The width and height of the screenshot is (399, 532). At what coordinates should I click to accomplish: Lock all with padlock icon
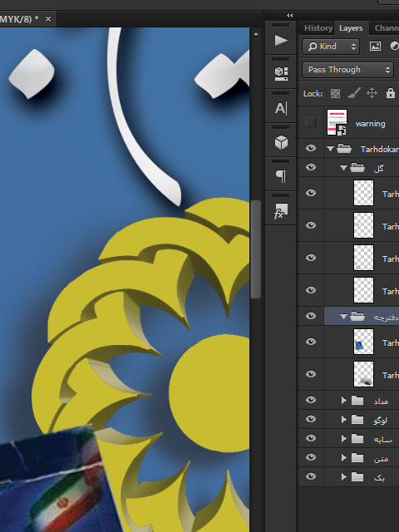(391, 93)
